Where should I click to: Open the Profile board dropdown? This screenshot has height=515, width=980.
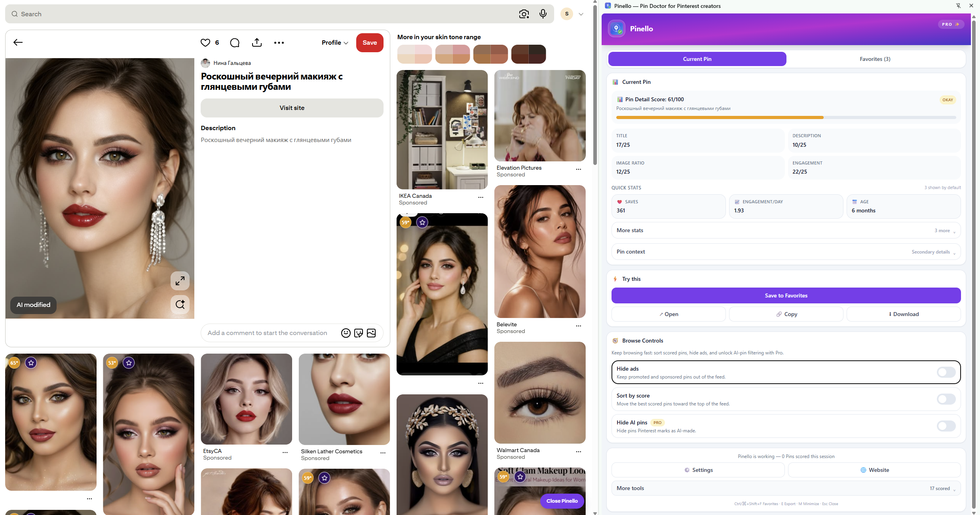(335, 42)
